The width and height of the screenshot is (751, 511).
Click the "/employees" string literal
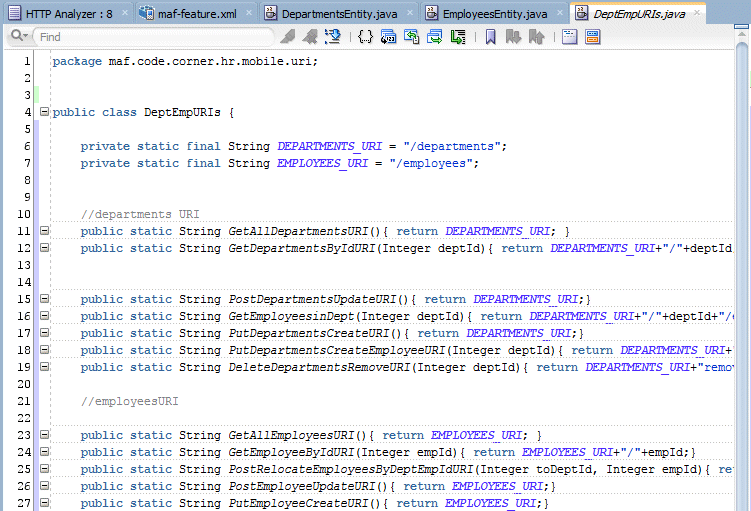click(x=431, y=163)
